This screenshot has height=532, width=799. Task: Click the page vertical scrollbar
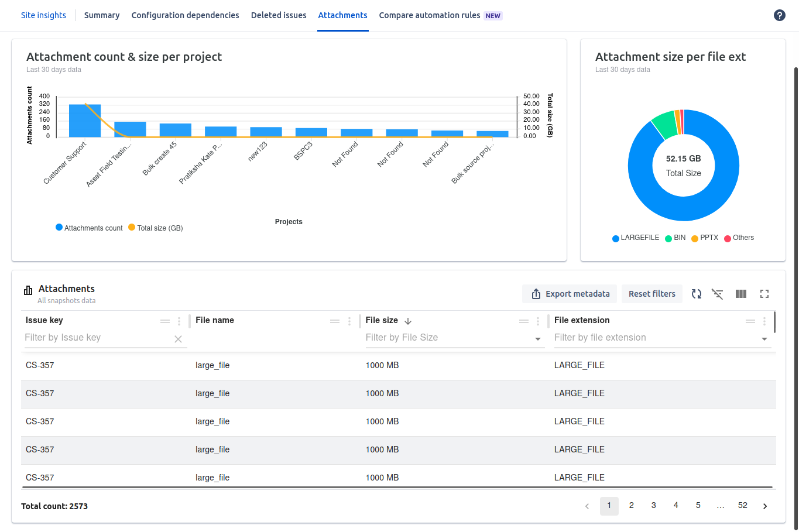coord(795,298)
